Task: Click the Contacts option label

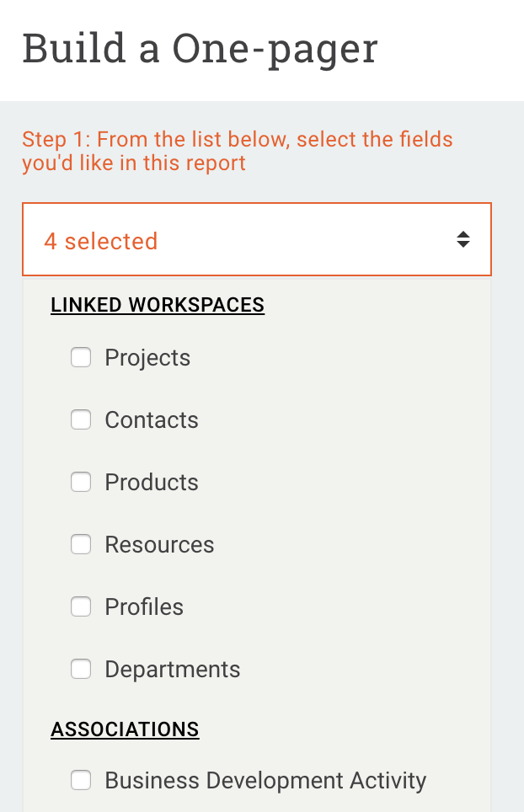Action: tap(152, 420)
